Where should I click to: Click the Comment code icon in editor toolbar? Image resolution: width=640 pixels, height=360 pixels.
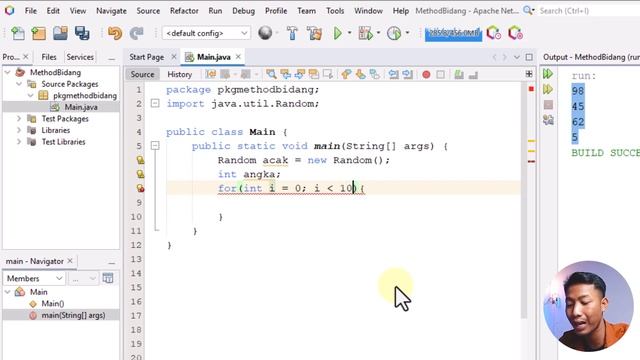459,75
